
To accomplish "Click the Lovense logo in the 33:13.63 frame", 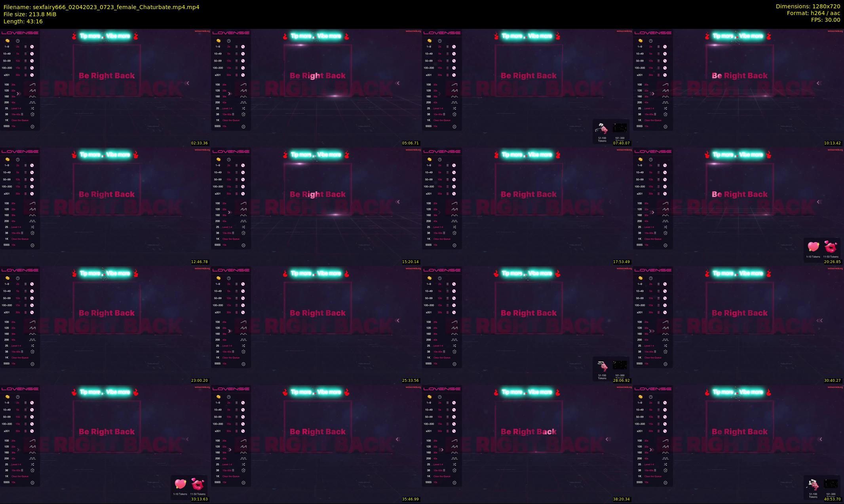I will pos(20,389).
